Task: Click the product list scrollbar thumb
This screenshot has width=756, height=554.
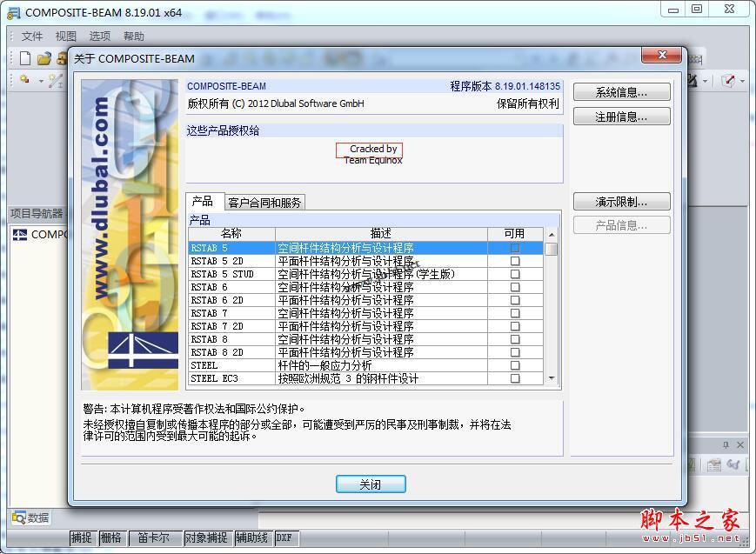Action: point(552,249)
